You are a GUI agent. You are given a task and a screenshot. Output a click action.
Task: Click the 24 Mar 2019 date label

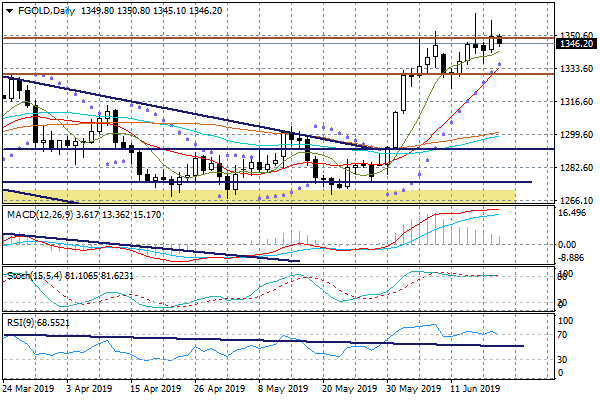click(29, 388)
